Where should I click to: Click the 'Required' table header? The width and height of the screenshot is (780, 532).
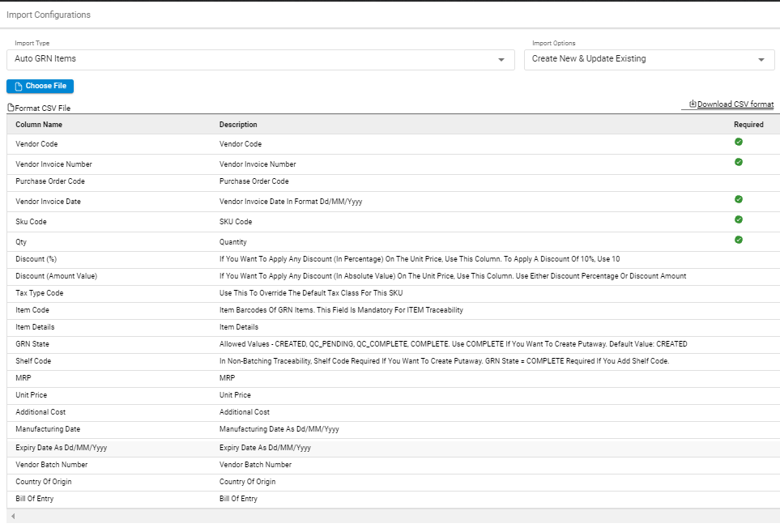748,125
